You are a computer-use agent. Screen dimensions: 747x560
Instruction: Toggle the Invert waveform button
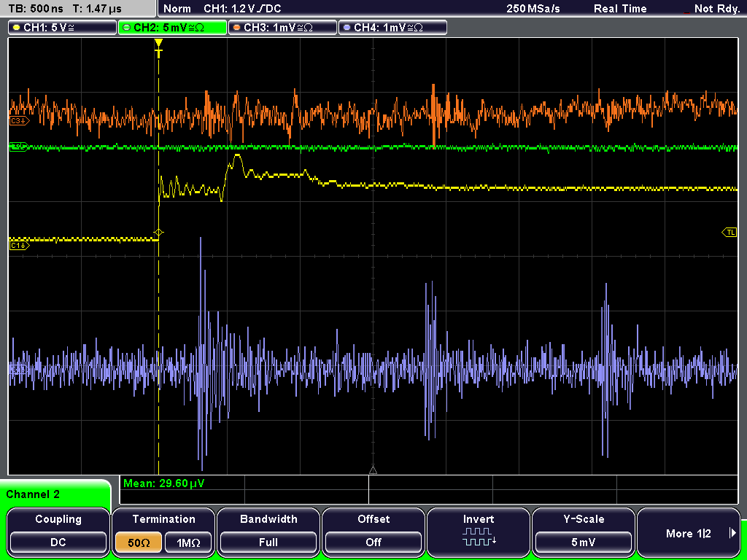coord(479,532)
